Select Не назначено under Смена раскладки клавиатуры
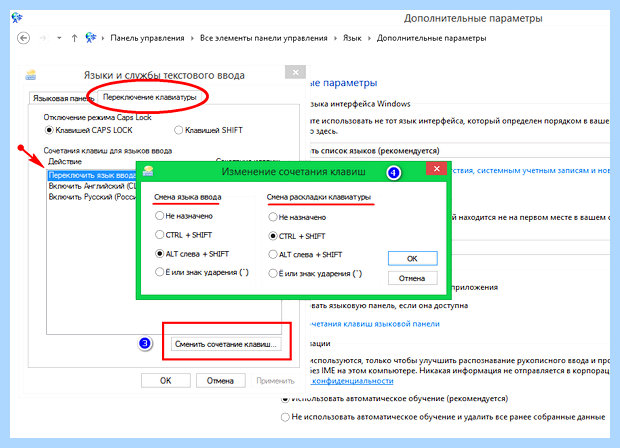 point(297,217)
